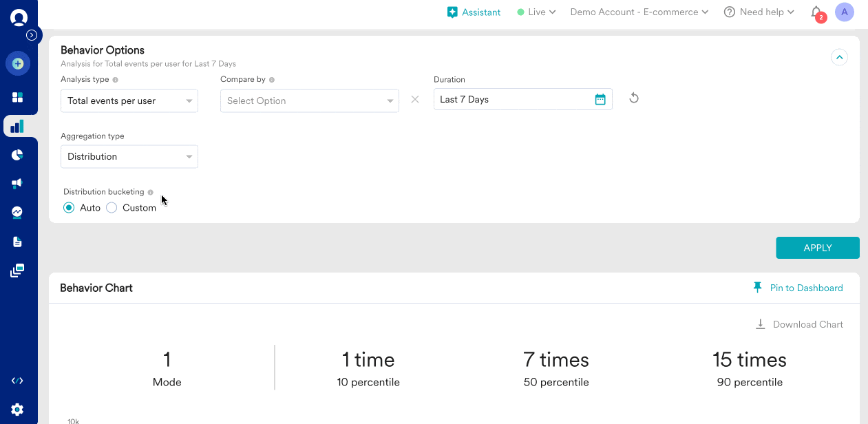The width and height of the screenshot is (868, 424).
Task: Click the APPLY button
Action: [817, 248]
